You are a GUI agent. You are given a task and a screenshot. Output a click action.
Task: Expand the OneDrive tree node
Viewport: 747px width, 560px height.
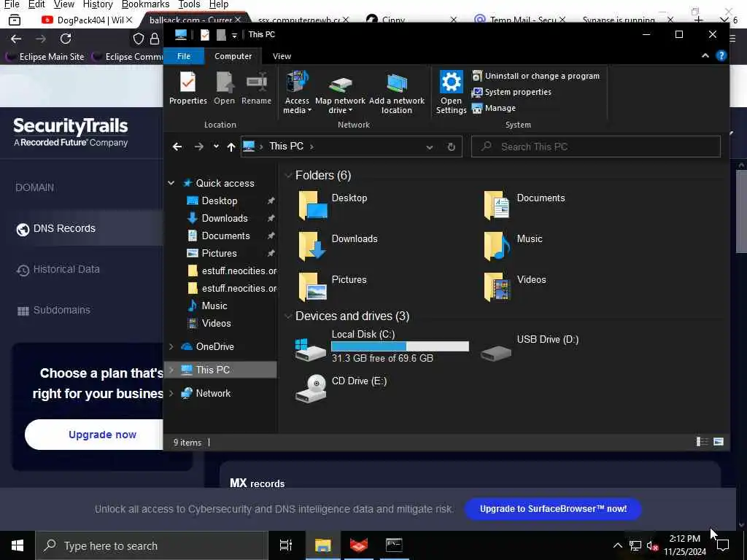(171, 346)
